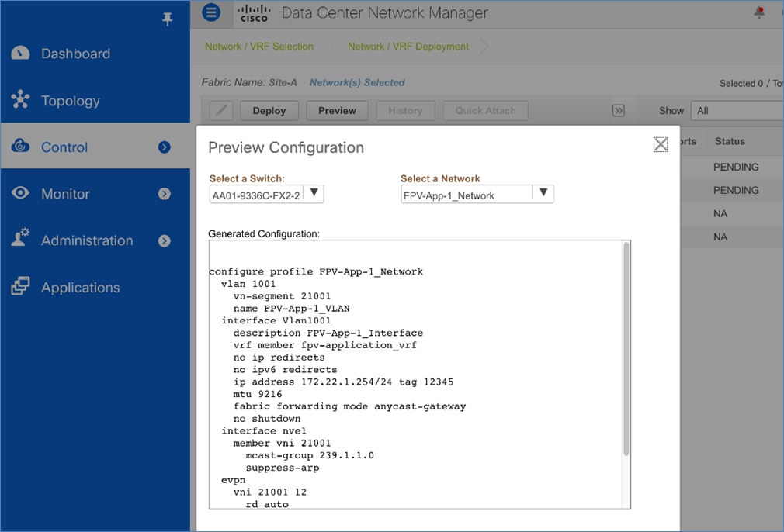This screenshot has height=532, width=784.
Task: Click the double-chevron expand icon
Action: click(x=619, y=110)
